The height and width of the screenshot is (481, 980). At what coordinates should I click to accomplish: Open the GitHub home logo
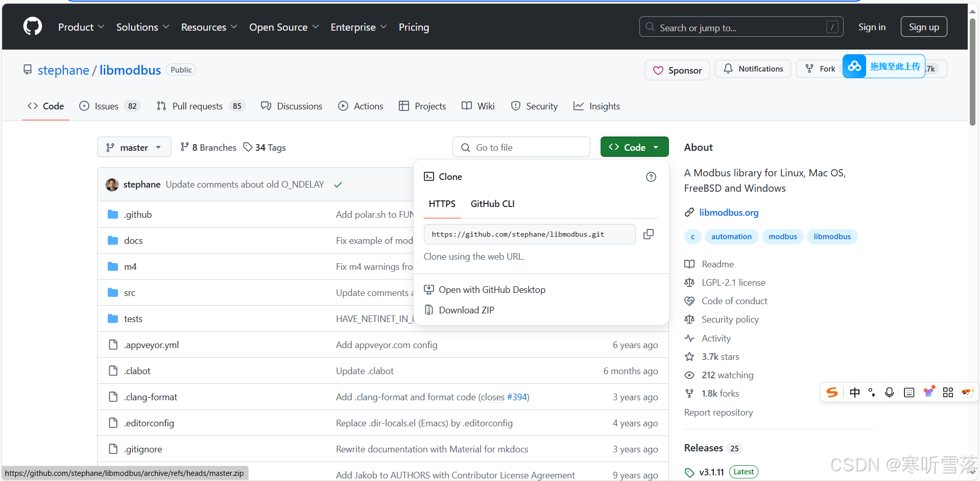(x=33, y=27)
